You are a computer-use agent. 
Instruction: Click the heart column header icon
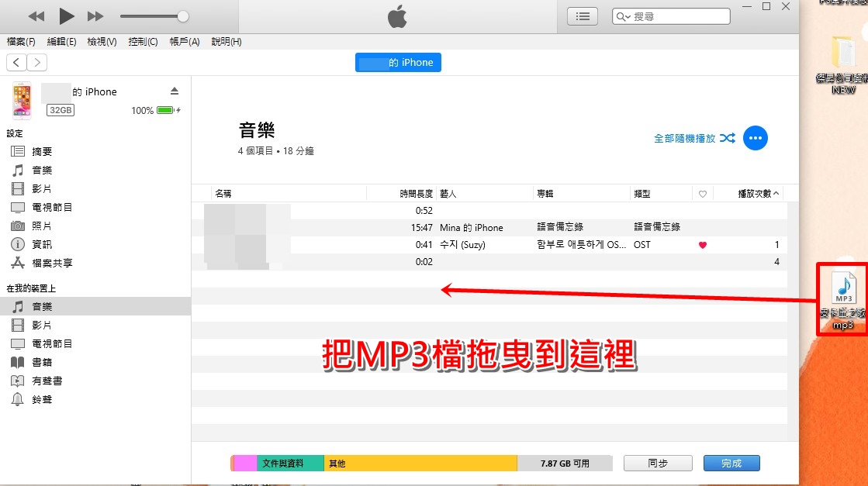pyautogui.click(x=703, y=194)
